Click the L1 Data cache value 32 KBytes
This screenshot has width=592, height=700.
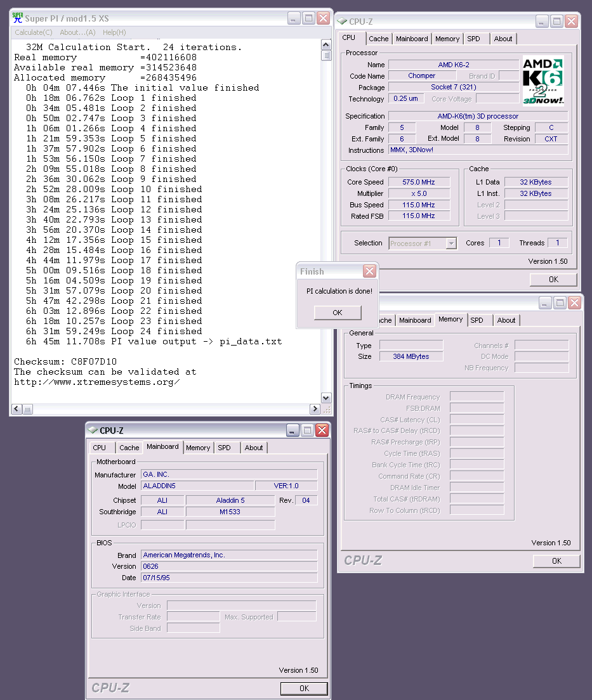[536, 182]
